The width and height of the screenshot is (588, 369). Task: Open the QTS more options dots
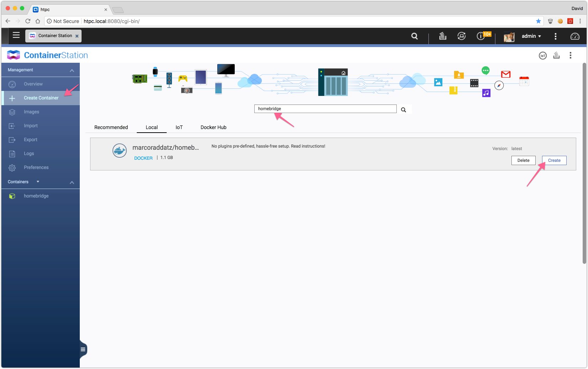tap(556, 36)
